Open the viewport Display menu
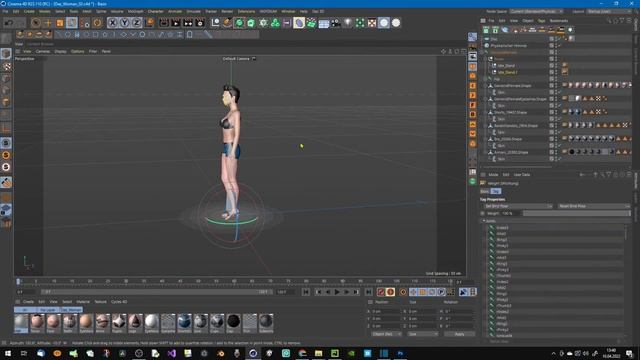Screen dimensions: 640x360 point(60,51)
